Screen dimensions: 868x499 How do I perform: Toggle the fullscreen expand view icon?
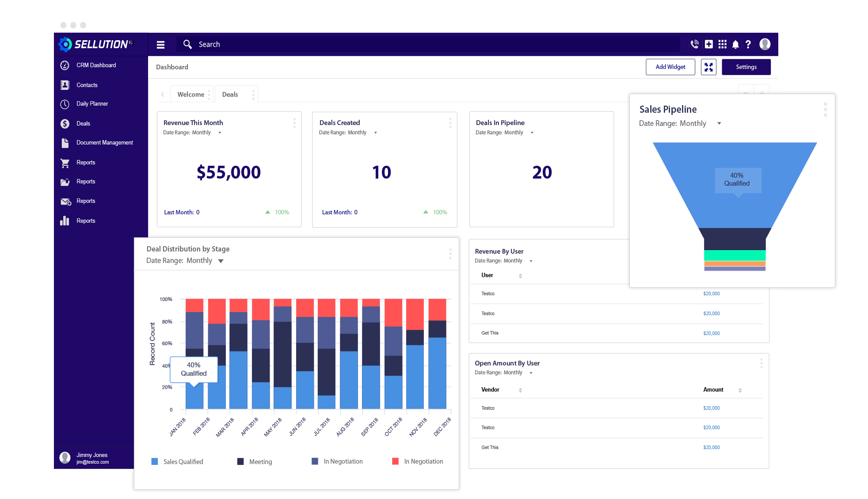(709, 67)
